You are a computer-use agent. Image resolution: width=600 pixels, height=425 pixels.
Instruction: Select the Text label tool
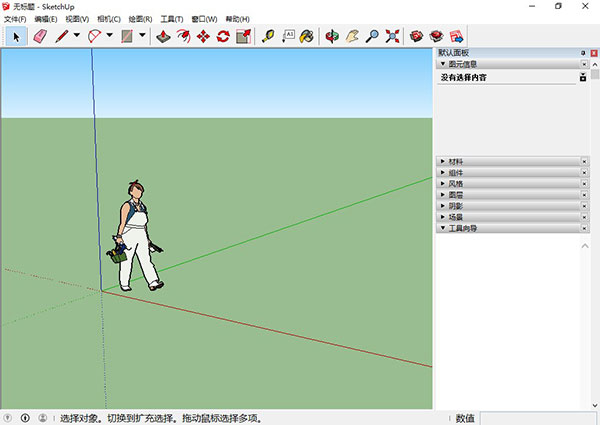(x=288, y=37)
